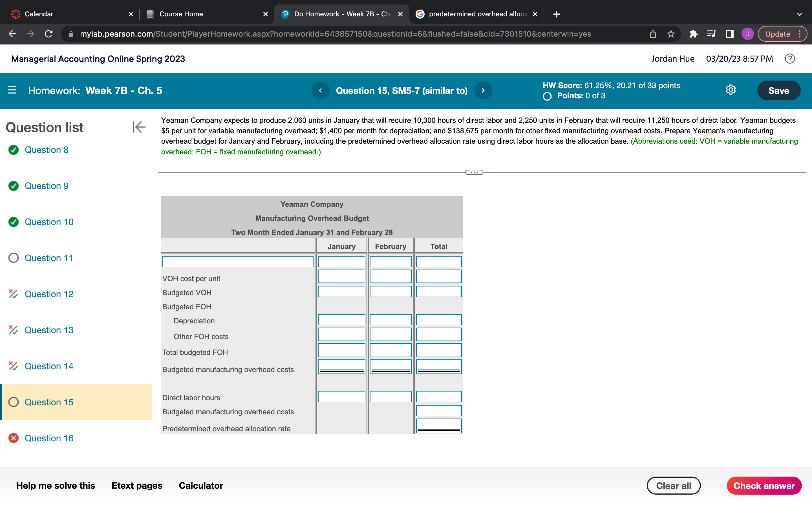This screenshot has height=507, width=812.
Task: Go to the previous question arrow
Action: pyautogui.click(x=320, y=90)
